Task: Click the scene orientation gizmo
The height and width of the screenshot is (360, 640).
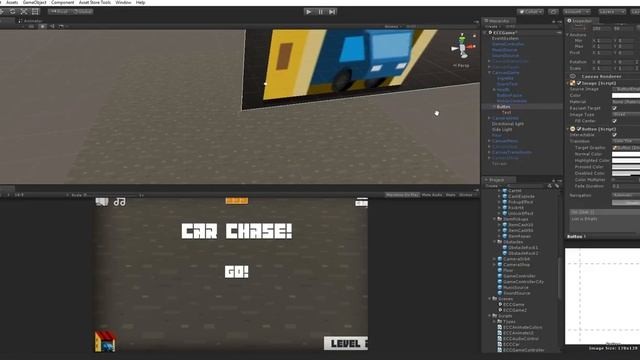Action: point(463,47)
